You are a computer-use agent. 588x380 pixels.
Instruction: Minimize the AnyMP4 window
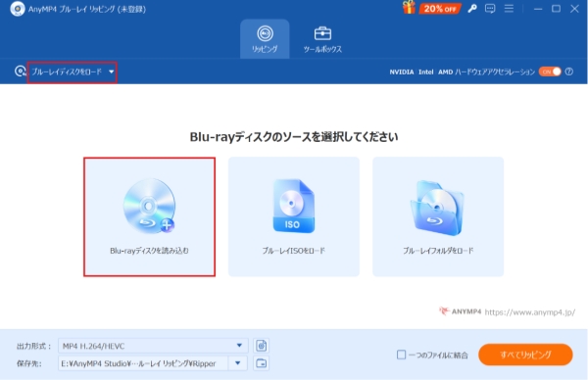click(538, 9)
